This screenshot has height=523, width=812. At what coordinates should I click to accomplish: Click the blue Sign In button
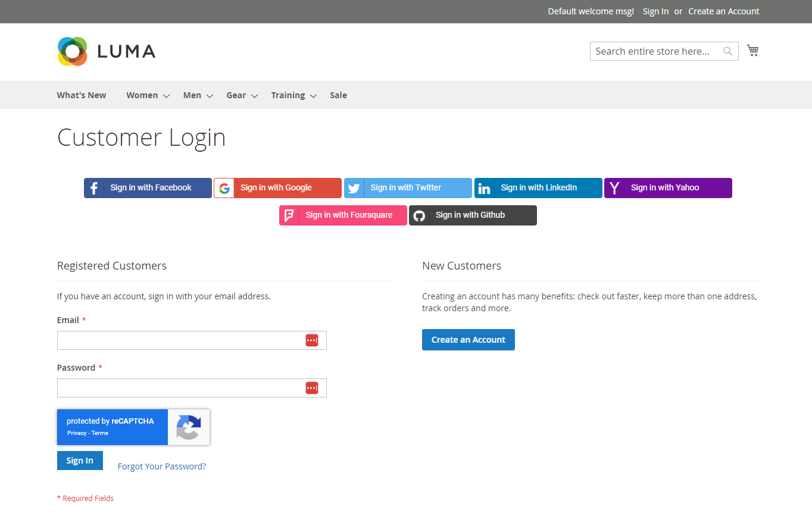[80, 461]
